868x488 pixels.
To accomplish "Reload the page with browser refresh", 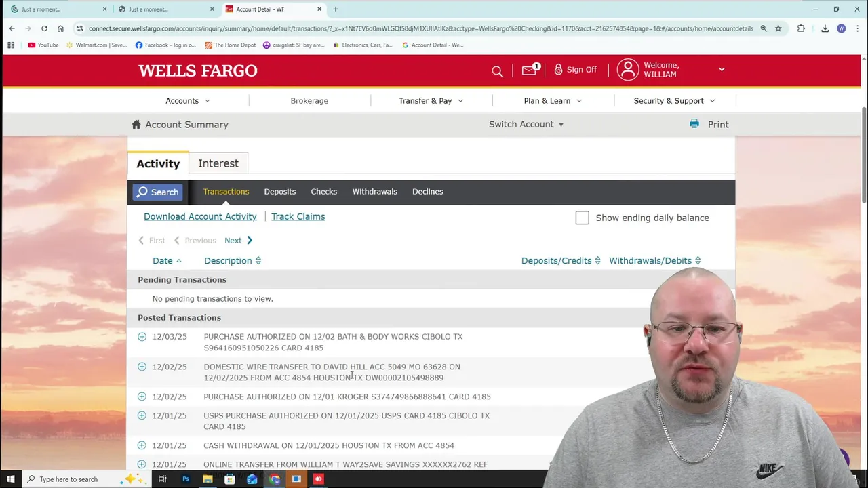I will [44, 28].
